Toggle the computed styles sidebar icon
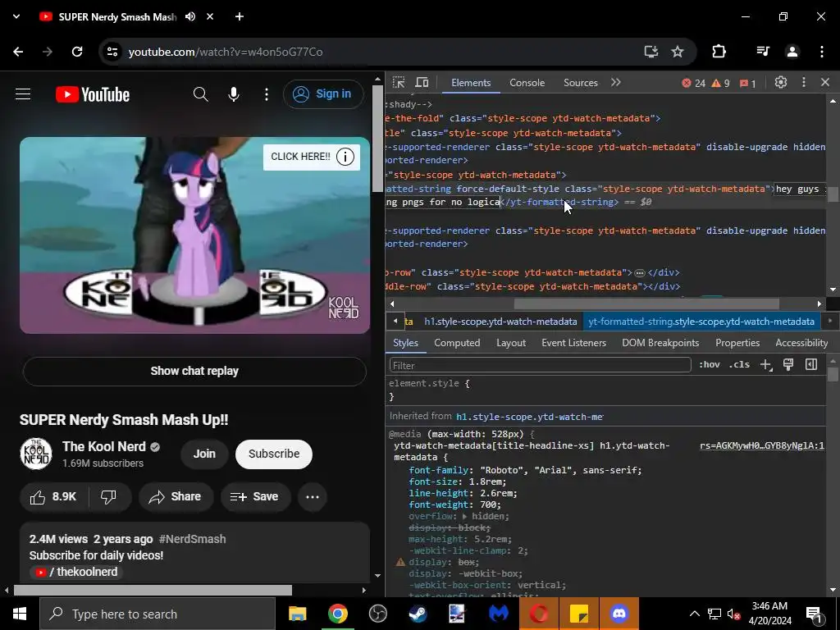Viewport: 840px width, 630px height. pyautogui.click(x=811, y=365)
